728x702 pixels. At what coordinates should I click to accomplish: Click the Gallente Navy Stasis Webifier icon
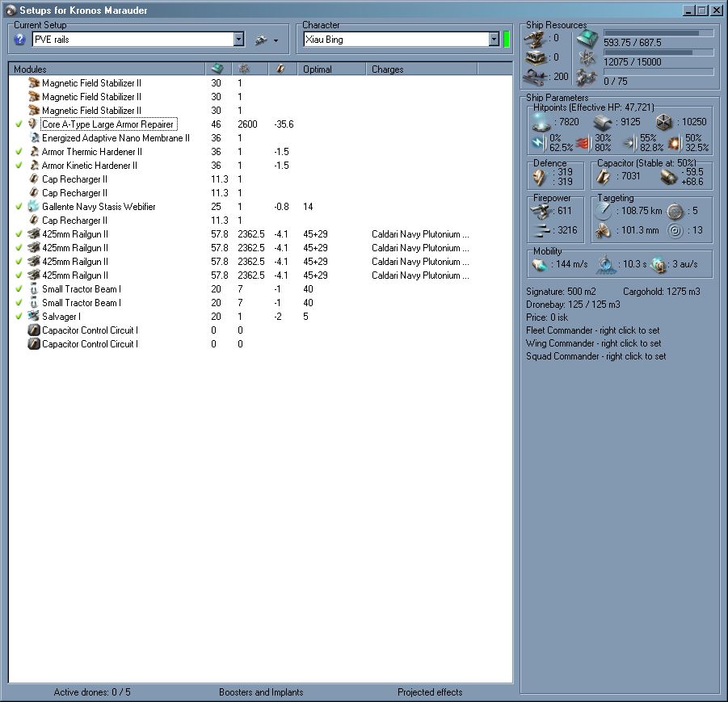[33, 206]
